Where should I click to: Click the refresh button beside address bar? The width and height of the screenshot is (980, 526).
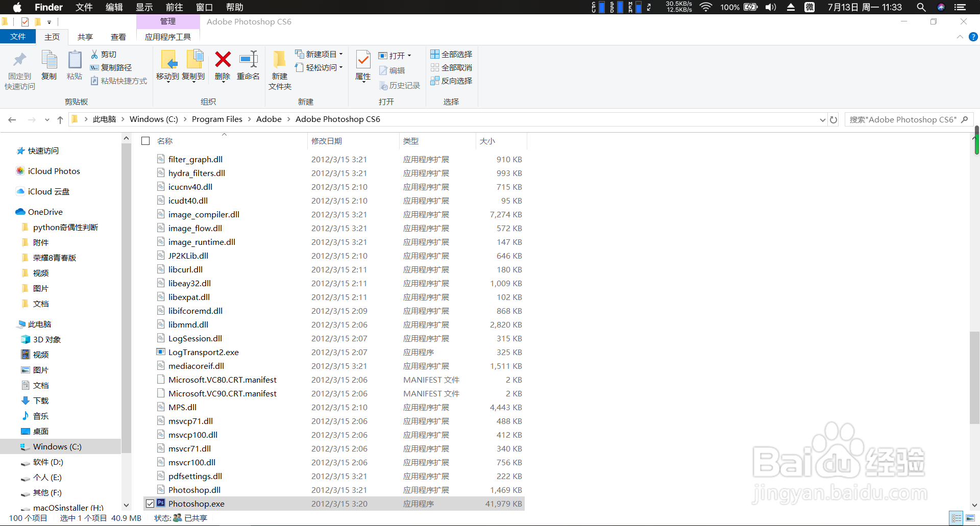pos(834,120)
